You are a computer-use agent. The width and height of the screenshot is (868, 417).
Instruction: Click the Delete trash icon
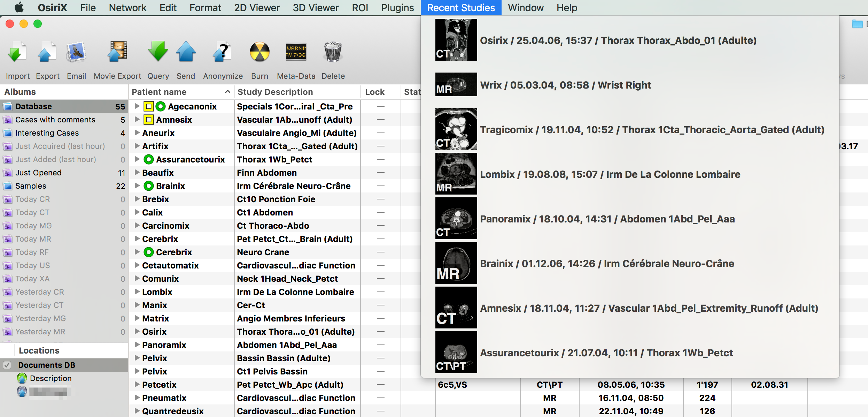(x=333, y=52)
